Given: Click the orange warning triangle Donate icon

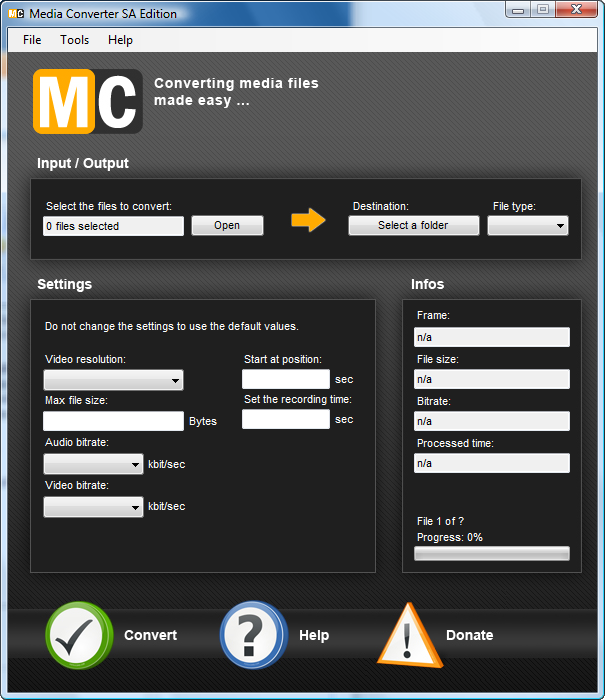Looking at the screenshot, I should point(410,636).
